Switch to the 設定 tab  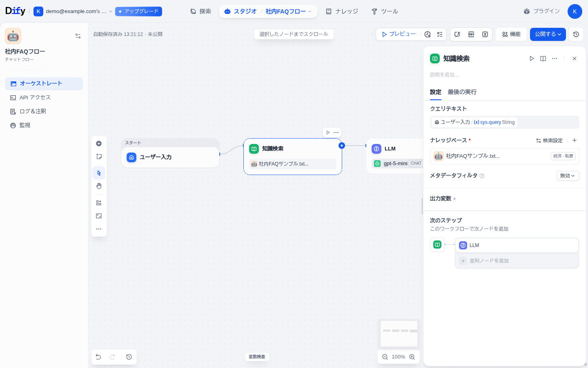436,92
